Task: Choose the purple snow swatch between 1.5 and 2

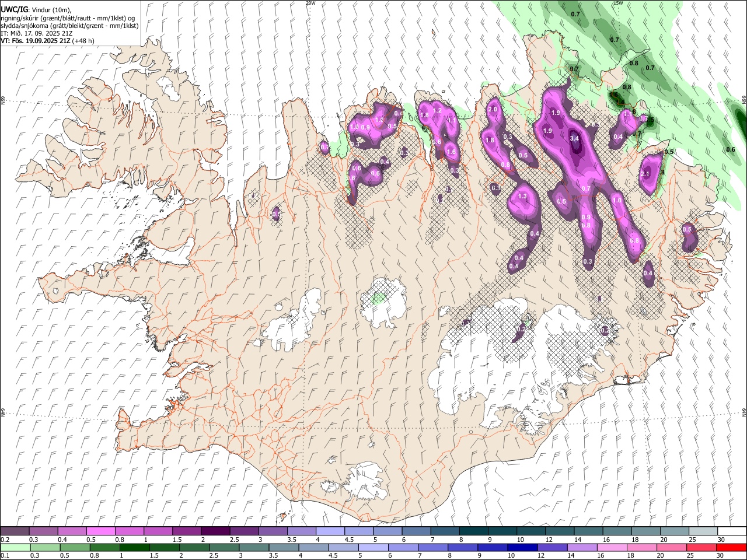Action: point(186,531)
